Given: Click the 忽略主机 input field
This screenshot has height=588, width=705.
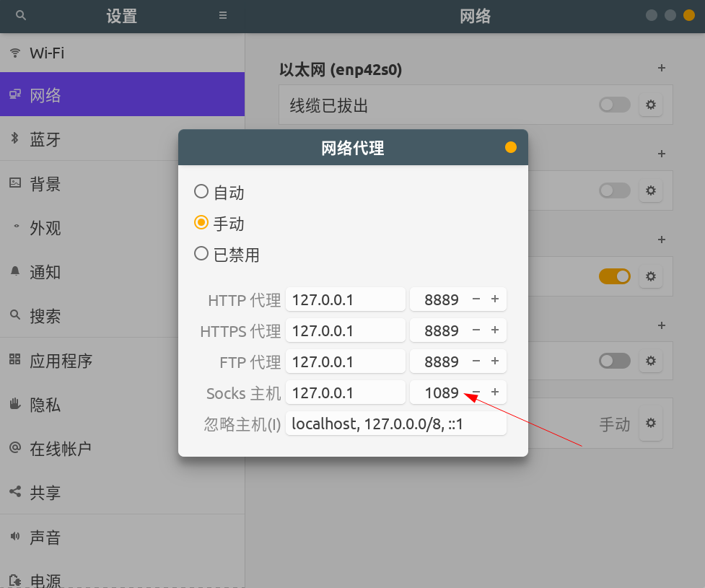Looking at the screenshot, I should point(395,424).
